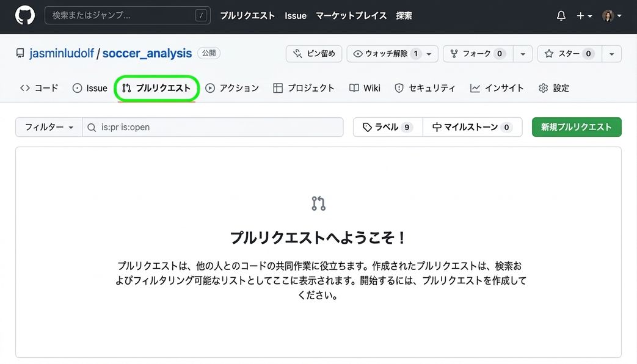
Task: Click the graph icon of インサイト tab
Action: [475, 88]
